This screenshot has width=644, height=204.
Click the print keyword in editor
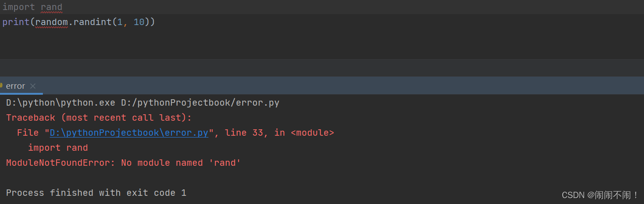coord(16,22)
